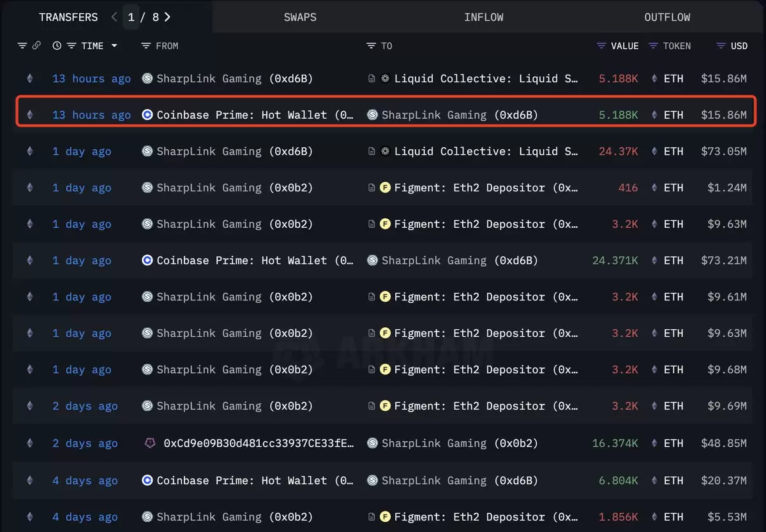Click the contract document icon in the $5.53M row

point(372,517)
